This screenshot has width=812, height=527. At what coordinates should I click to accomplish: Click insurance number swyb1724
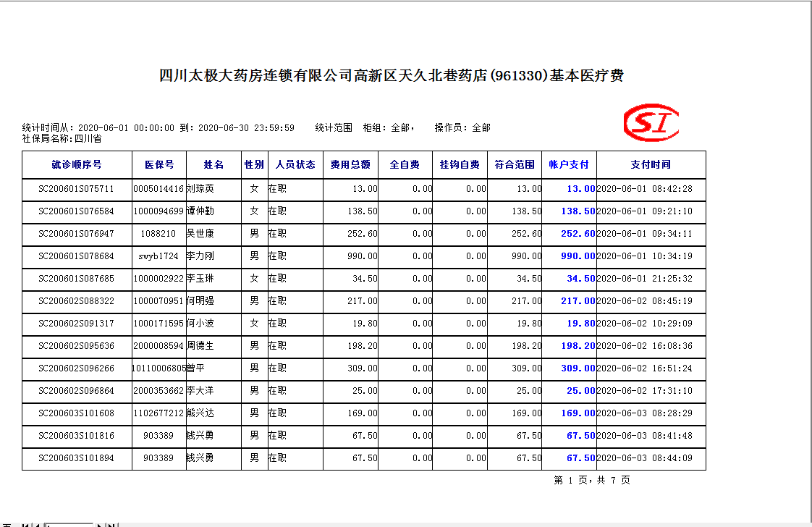pos(158,256)
